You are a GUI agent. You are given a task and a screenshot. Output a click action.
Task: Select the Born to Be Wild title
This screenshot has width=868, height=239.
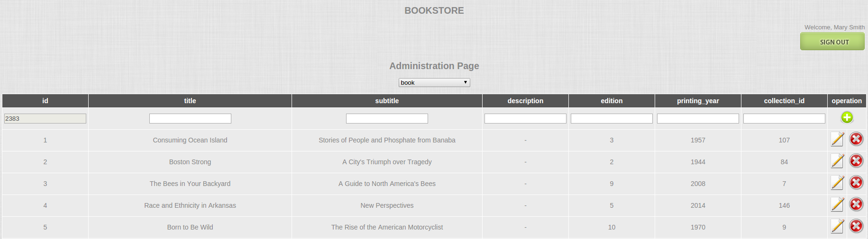[x=190, y=227]
